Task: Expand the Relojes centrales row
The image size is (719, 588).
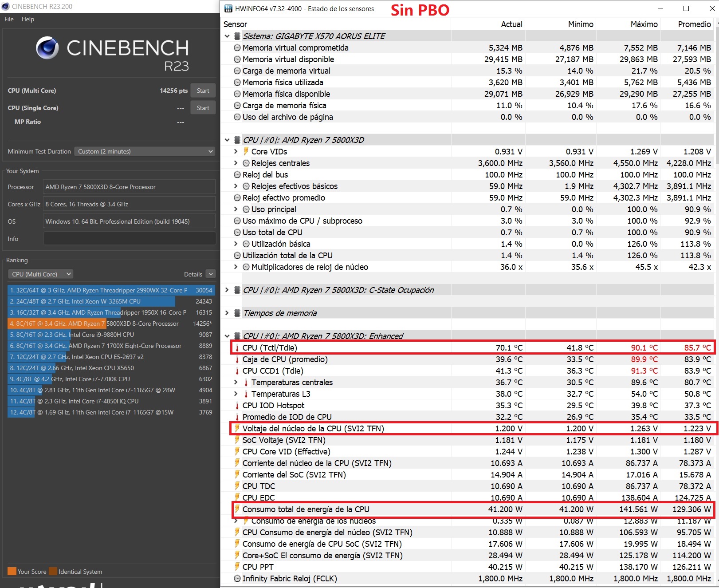Action: (236, 163)
